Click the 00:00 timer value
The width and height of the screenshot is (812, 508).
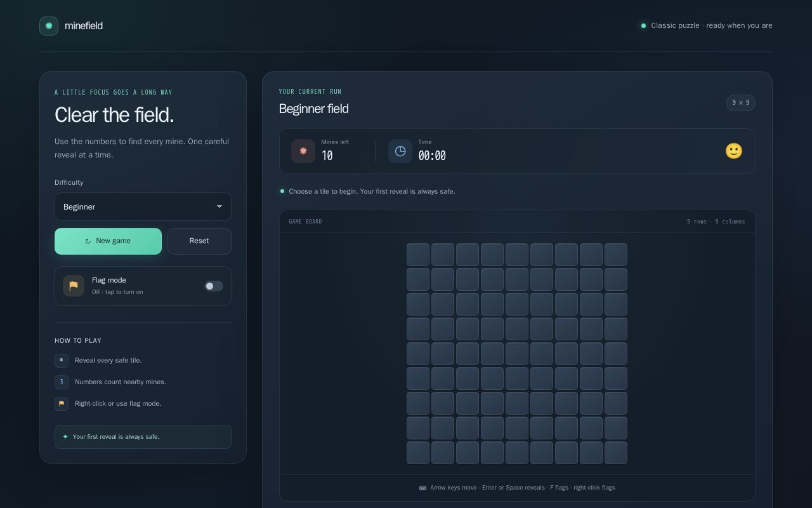[x=432, y=156]
